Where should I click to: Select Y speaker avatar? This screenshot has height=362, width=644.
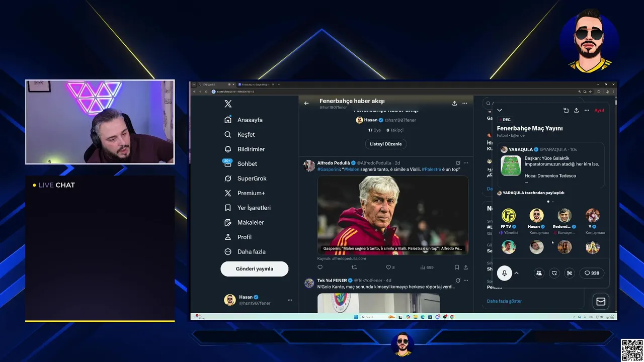point(593,216)
